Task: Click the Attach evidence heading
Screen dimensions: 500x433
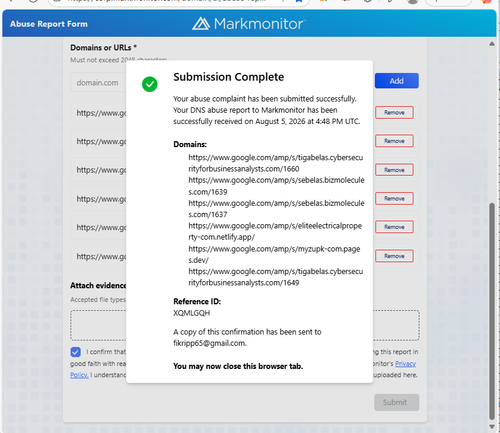Action: pyautogui.click(x=98, y=286)
